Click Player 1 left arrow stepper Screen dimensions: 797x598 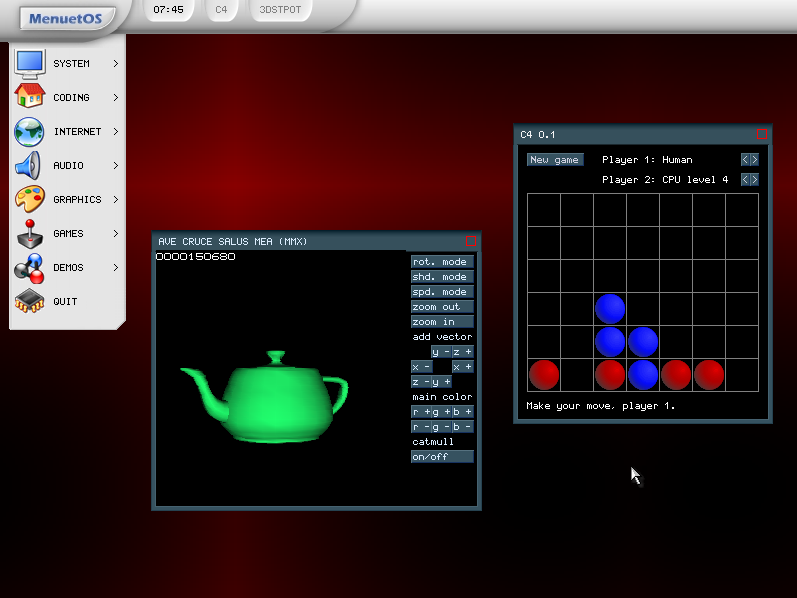(x=745, y=160)
